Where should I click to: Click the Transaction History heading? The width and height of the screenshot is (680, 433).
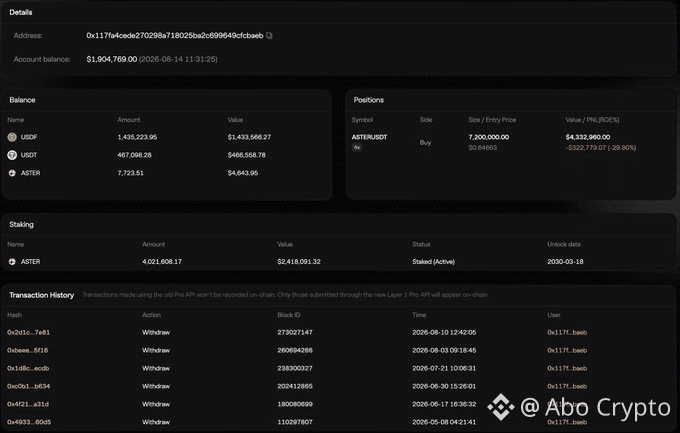coord(42,295)
